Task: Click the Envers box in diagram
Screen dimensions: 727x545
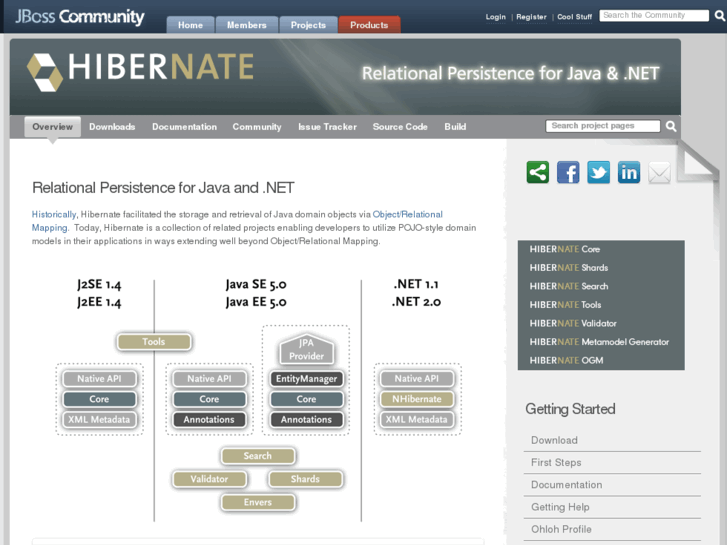Action: (258, 502)
